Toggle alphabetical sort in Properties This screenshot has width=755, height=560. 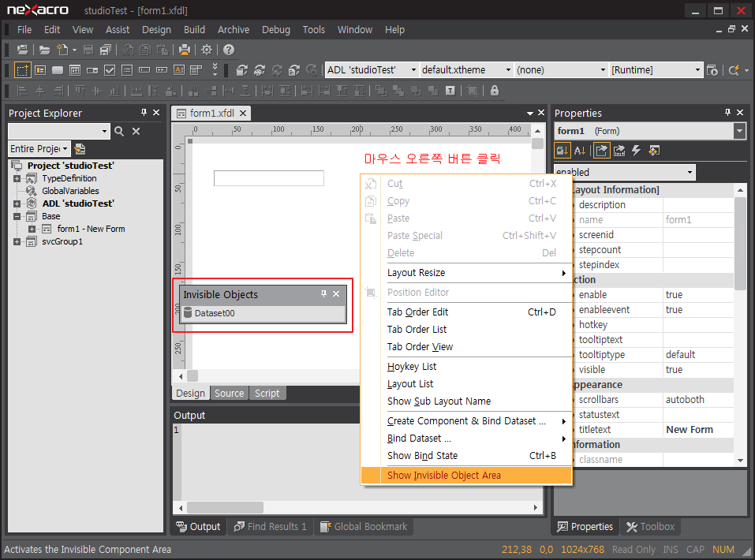[580, 151]
